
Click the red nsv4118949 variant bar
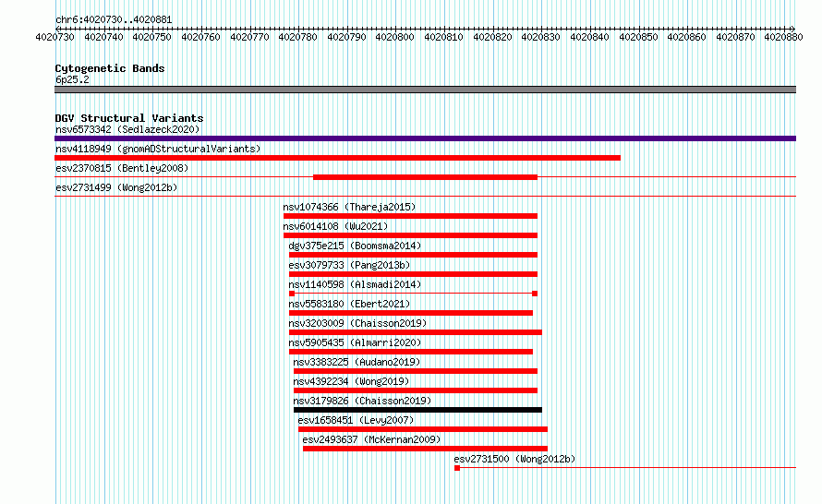click(338, 158)
